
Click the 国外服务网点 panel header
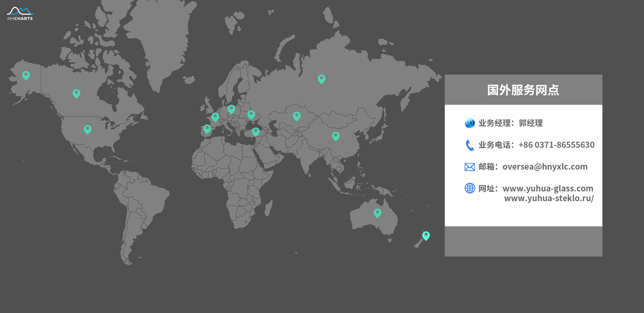tap(523, 90)
